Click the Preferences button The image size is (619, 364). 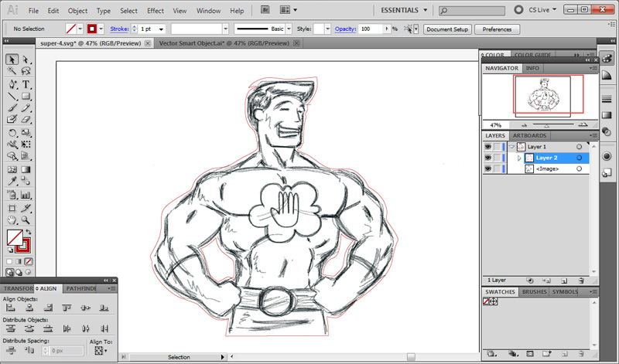point(496,29)
